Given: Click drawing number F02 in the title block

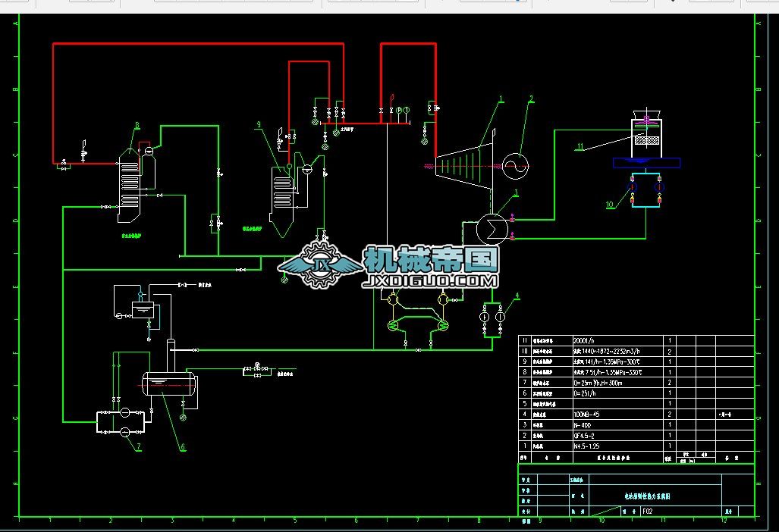Looking at the screenshot, I should pos(649,512).
